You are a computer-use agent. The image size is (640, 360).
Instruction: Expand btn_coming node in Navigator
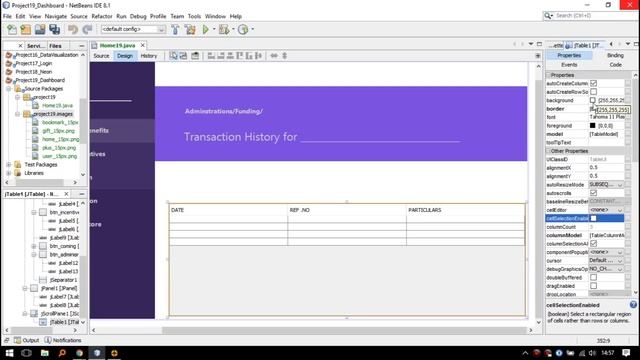pos(34,246)
